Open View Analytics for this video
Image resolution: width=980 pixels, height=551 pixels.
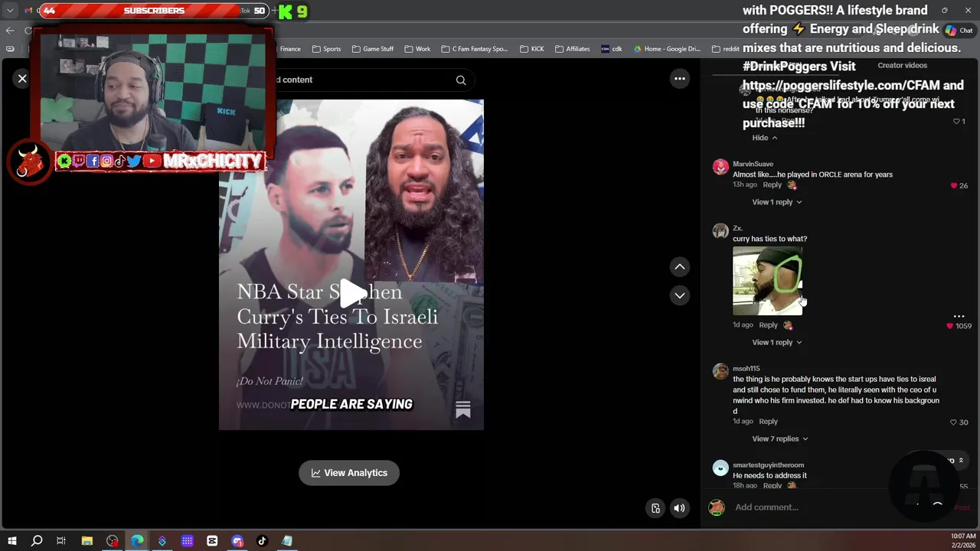[x=349, y=473]
